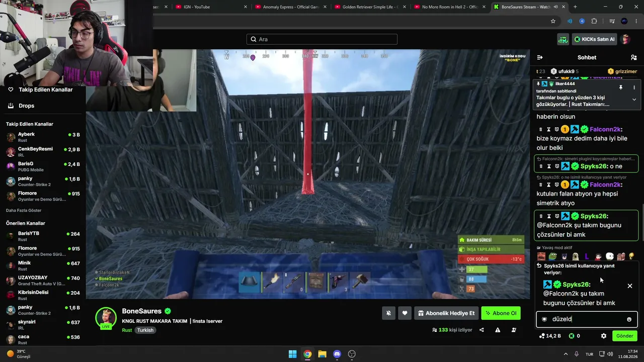
Task: Collapse the chat panel with the arrow icon
Action: tap(540, 57)
